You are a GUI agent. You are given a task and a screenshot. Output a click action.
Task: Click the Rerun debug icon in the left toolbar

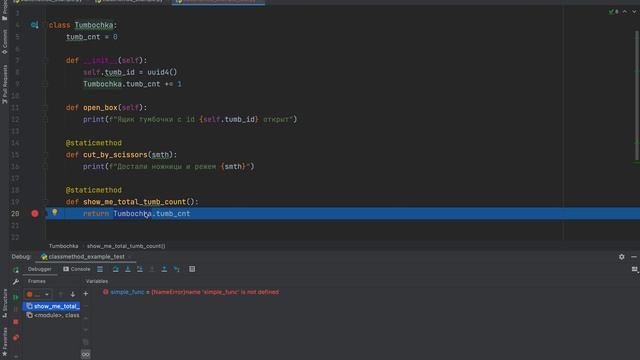(16, 270)
